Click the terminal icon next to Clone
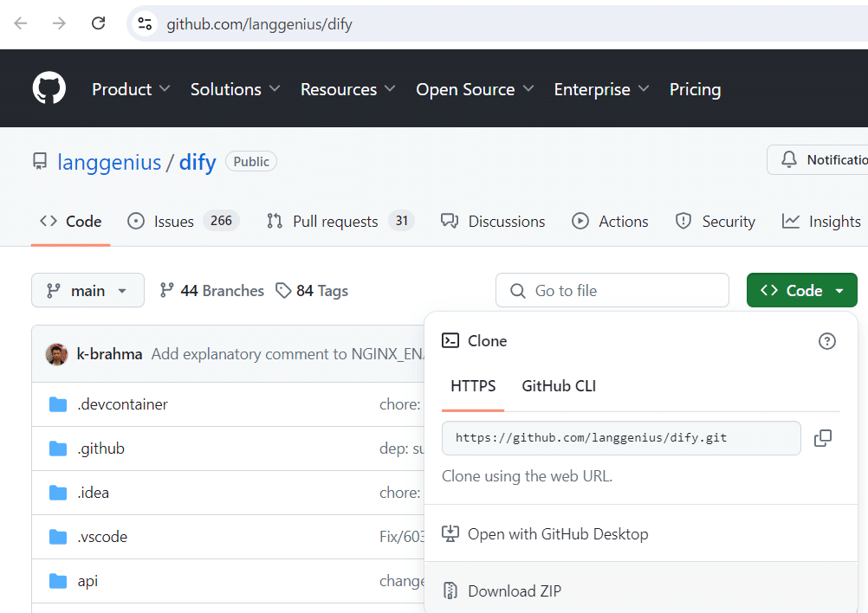This screenshot has height=613, width=868. click(x=450, y=340)
